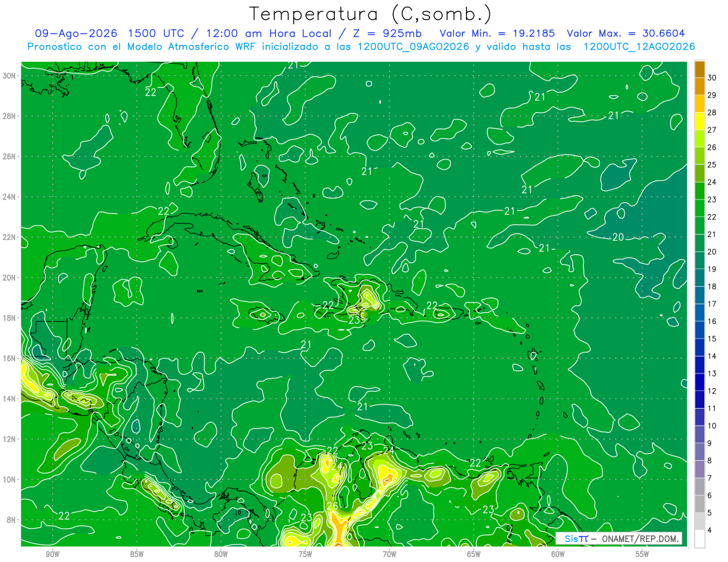Click the legend value 29

tap(712, 95)
